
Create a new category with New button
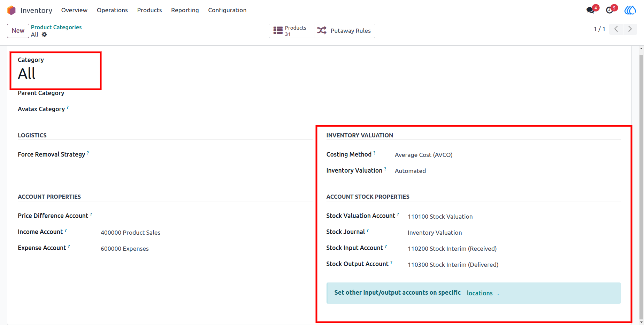coord(18,31)
